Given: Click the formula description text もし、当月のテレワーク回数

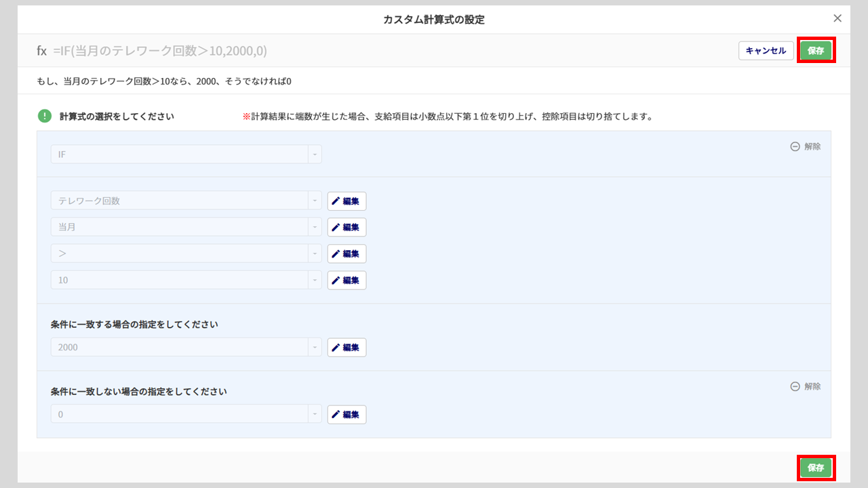Looking at the screenshot, I should [164, 81].
